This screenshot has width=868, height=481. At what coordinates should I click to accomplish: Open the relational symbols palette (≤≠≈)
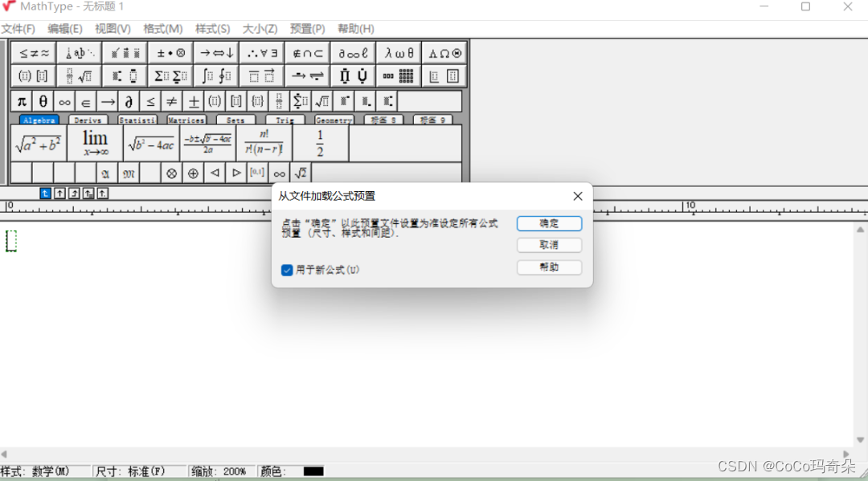click(34, 54)
